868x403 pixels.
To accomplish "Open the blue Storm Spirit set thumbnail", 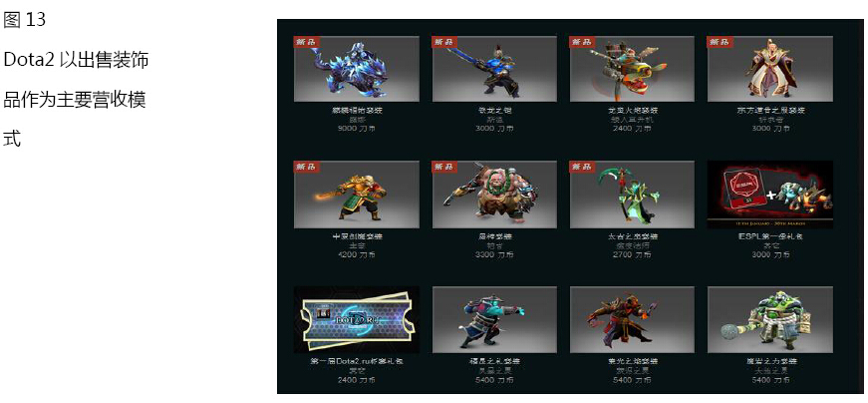I will click(494, 320).
